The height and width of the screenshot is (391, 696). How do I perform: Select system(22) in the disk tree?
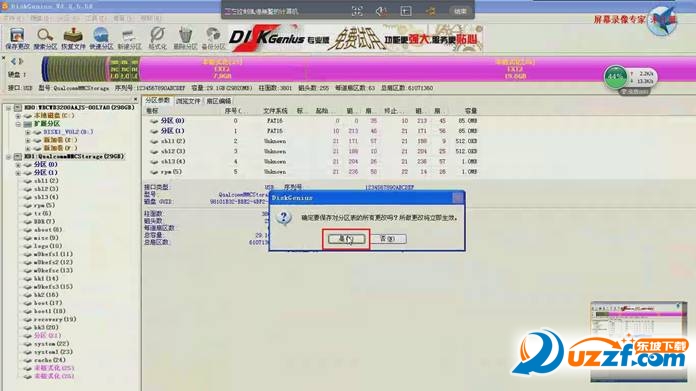pyautogui.click(x=51, y=344)
